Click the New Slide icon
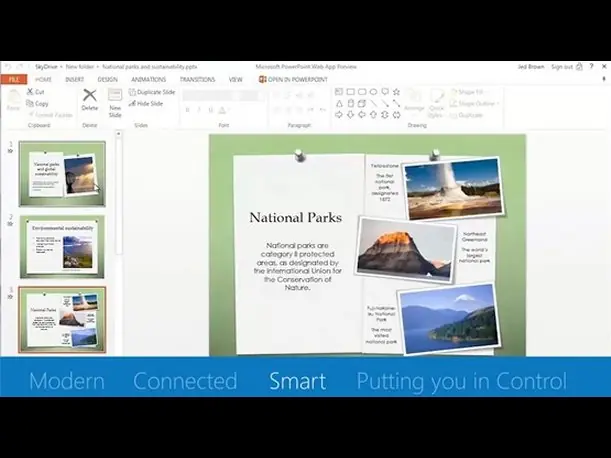The height and width of the screenshot is (458, 611). [x=115, y=95]
